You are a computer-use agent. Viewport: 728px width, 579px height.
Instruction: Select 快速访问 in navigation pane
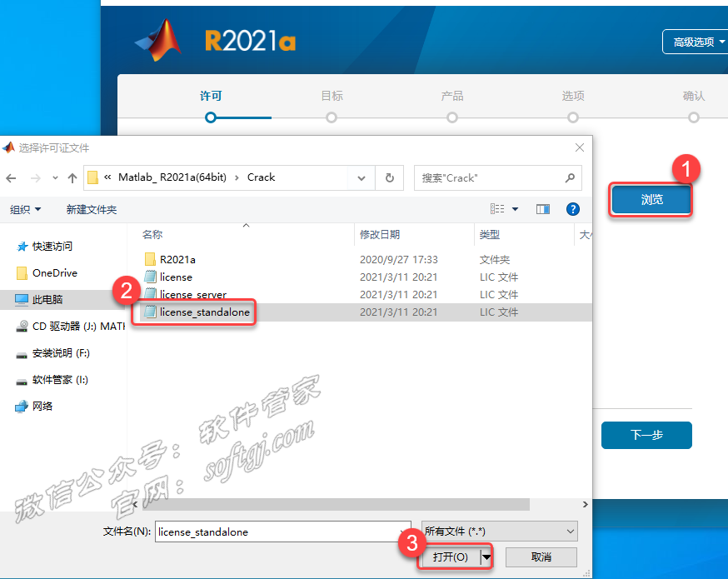click(x=44, y=247)
